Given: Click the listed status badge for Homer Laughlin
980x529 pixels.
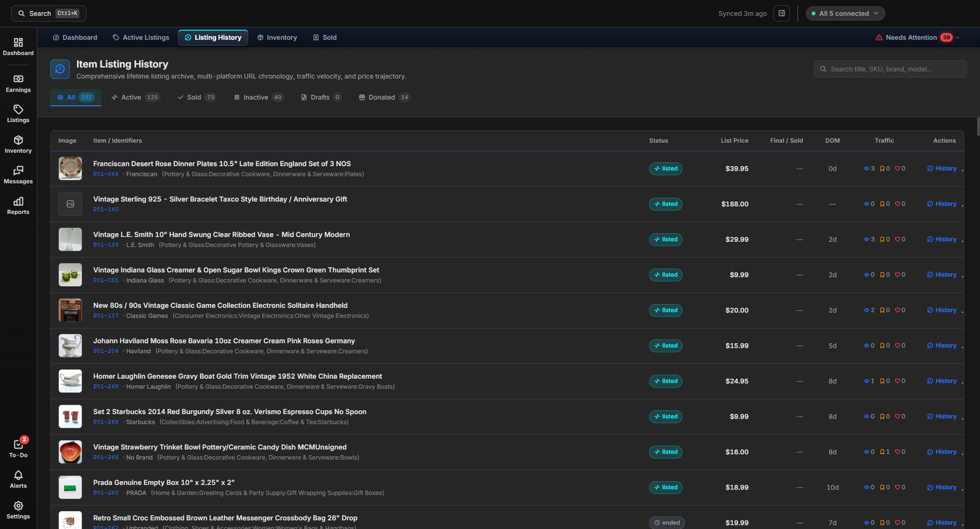Looking at the screenshot, I should pos(666,381).
